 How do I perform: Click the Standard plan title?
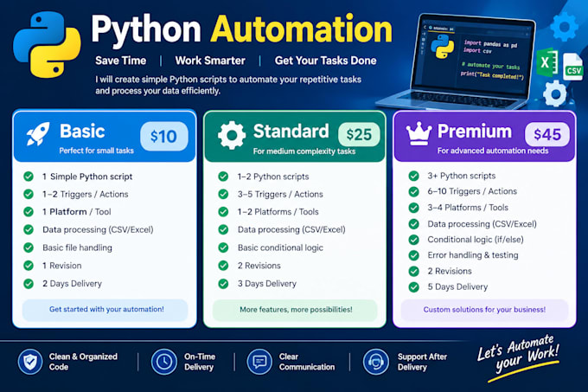click(x=291, y=132)
